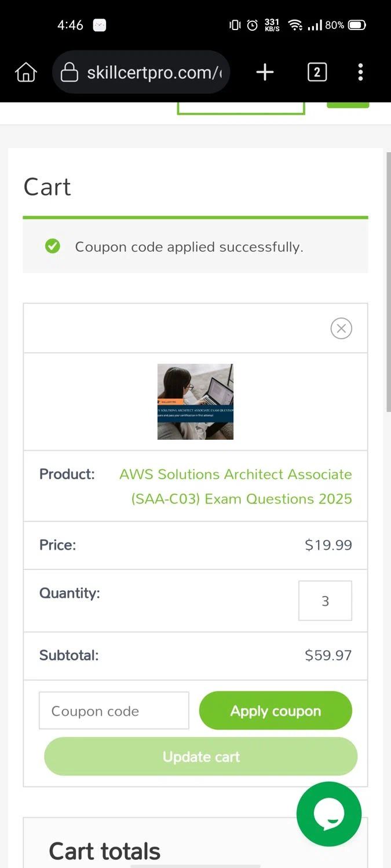Open the AWS Solutions Architect Associate product link
This screenshot has height=868, width=391.
235,486
